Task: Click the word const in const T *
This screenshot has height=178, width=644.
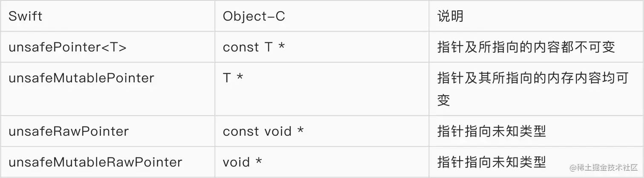Action: (241, 47)
